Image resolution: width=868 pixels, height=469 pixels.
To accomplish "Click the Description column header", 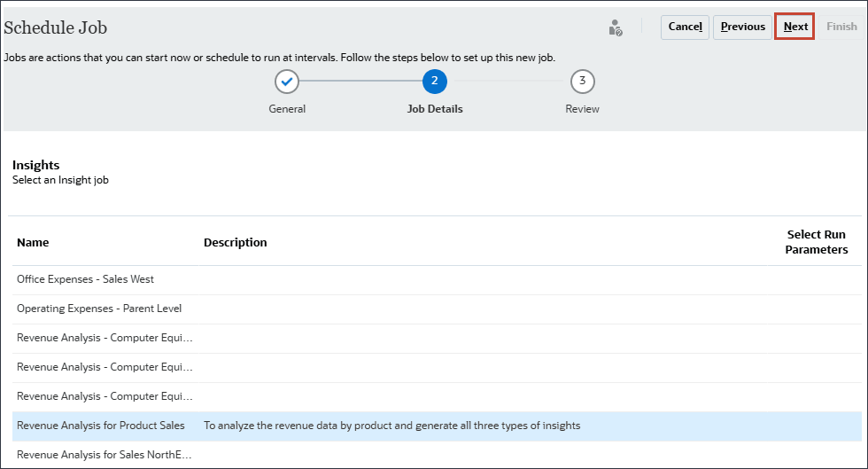I will [x=235, y=242].
